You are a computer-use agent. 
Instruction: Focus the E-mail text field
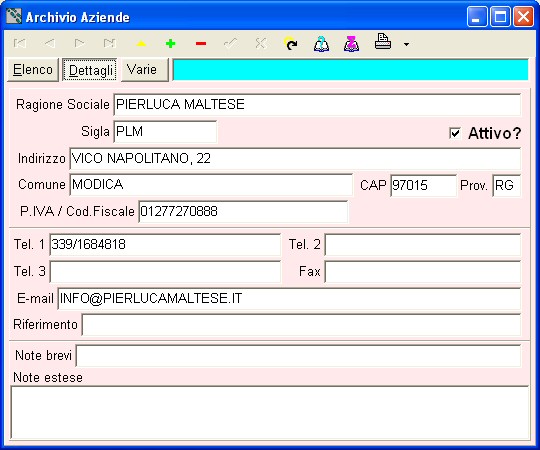[x=289, y=299]
